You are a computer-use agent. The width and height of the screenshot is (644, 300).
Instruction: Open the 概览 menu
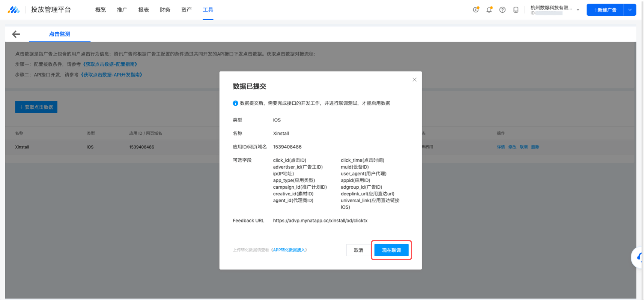(101, 10)
